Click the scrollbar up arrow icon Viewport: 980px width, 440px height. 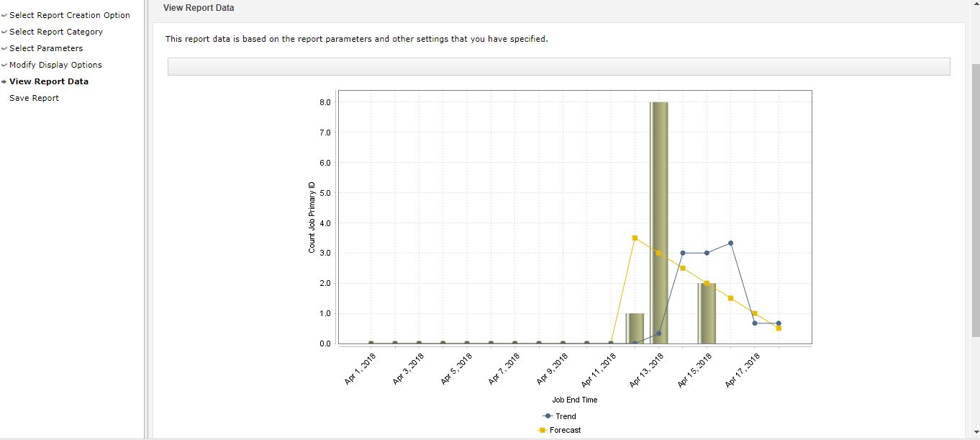point(975,4)
